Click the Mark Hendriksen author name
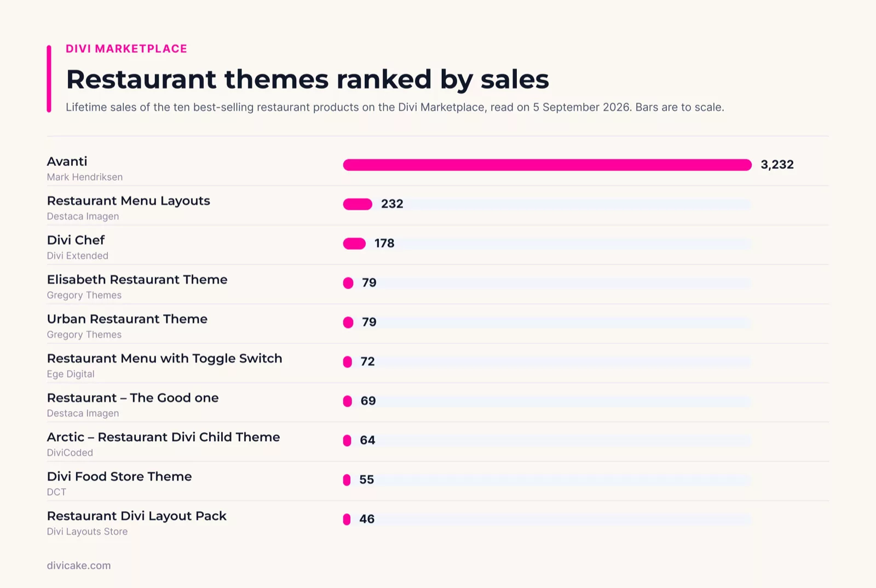The image size is (876, 588). (85, 177)
